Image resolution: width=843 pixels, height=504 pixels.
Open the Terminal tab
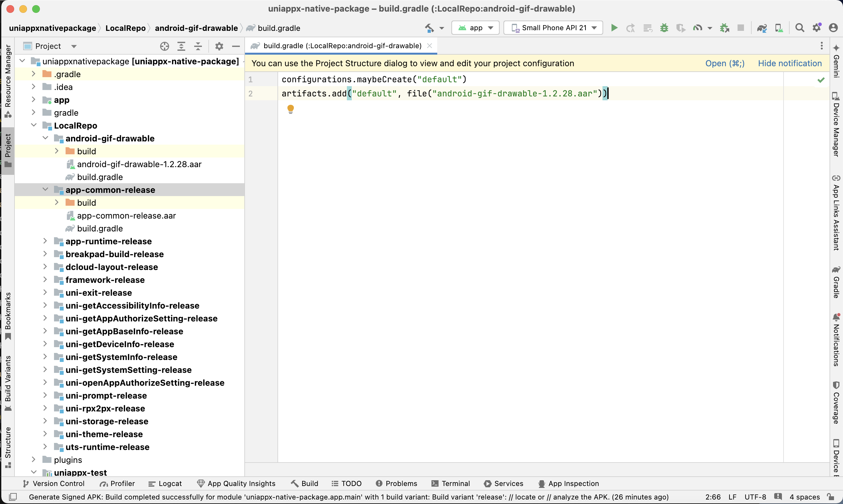coord(450,483)
